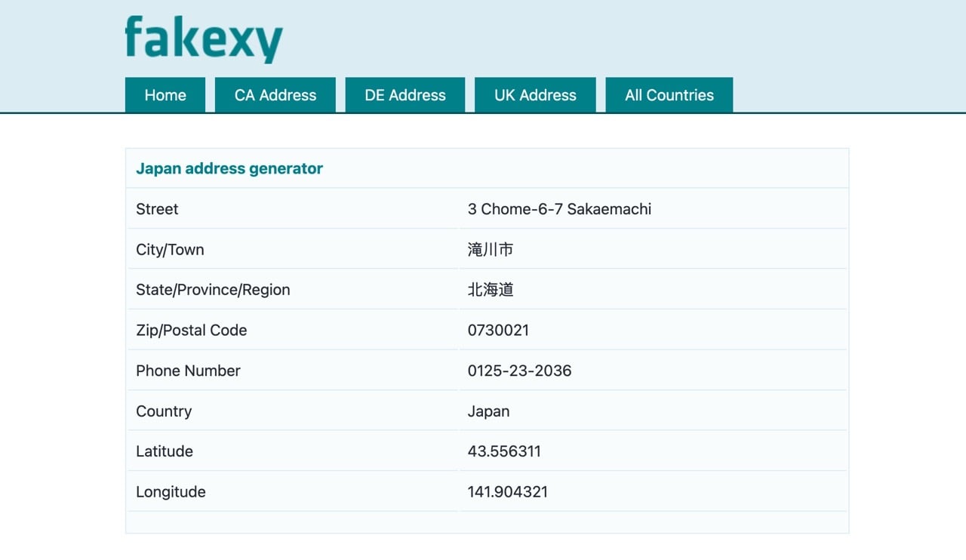Click the Japan address generator heading
Screen dimensions: 966x560
229,169
